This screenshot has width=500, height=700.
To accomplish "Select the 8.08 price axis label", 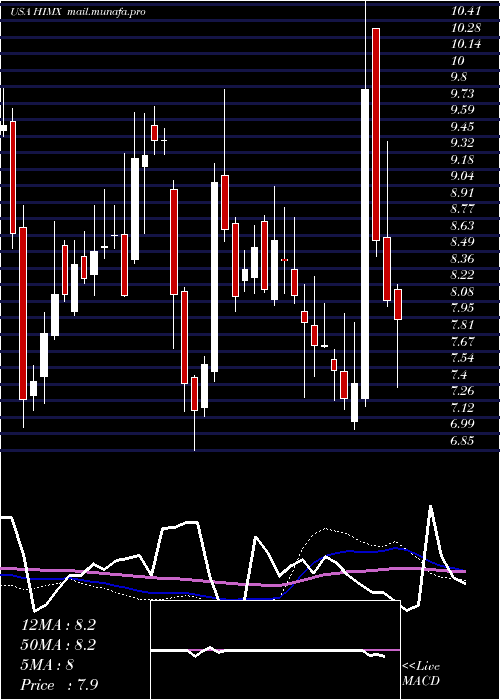I will (x=463, y=292).
